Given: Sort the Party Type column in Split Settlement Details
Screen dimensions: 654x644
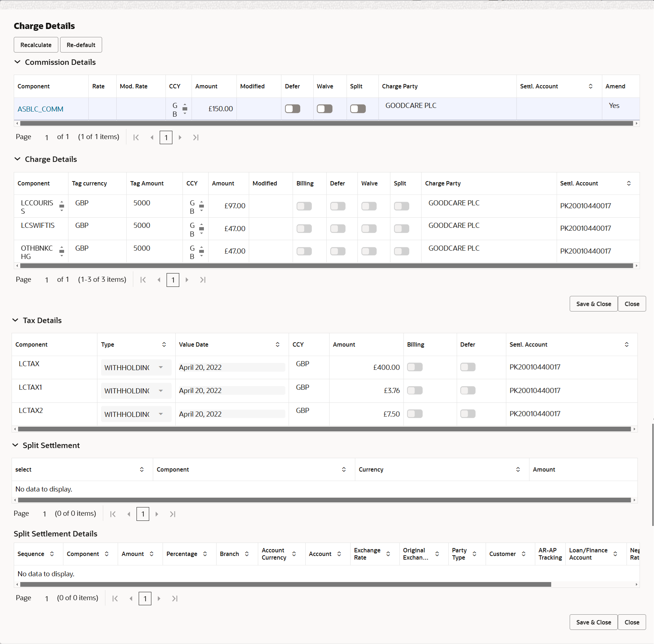Looking at the screenshot, I should pyautogui.click(x=474, y=554).
